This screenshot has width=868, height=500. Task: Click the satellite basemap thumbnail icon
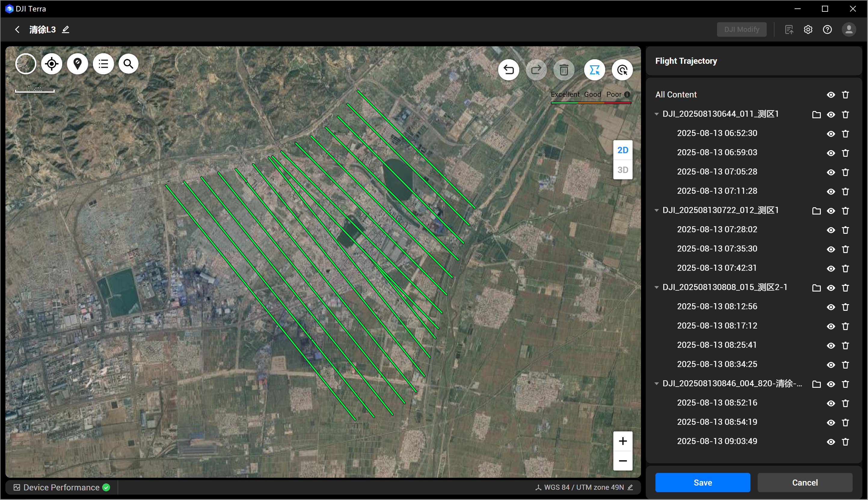pyautogui.click(x=26, y=64)
